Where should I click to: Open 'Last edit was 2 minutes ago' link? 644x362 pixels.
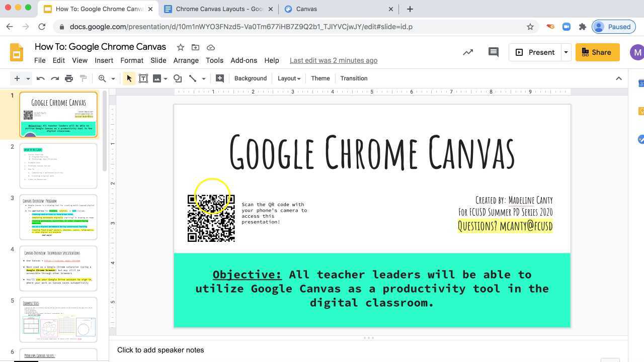click(x=333, y=60)
